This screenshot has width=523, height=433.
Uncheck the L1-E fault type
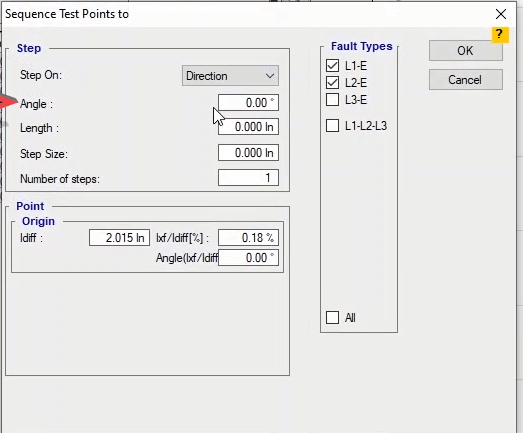pyautogui.click(x=332, y=66)
